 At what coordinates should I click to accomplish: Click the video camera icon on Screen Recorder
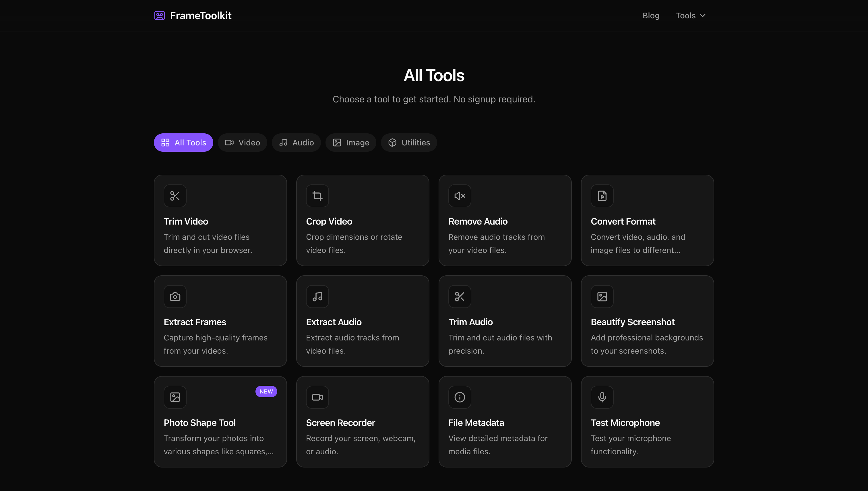pyautogui.click(x=317, y=397)
